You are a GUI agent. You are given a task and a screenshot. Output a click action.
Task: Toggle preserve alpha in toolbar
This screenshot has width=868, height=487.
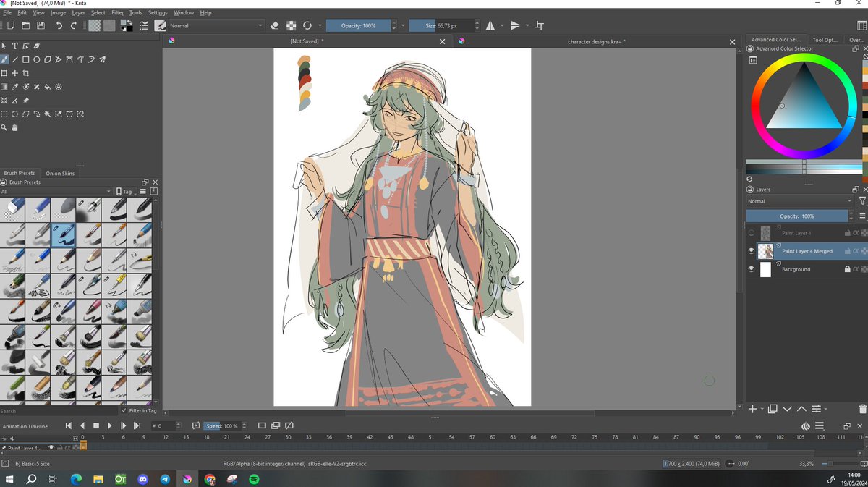coord(291,25)
